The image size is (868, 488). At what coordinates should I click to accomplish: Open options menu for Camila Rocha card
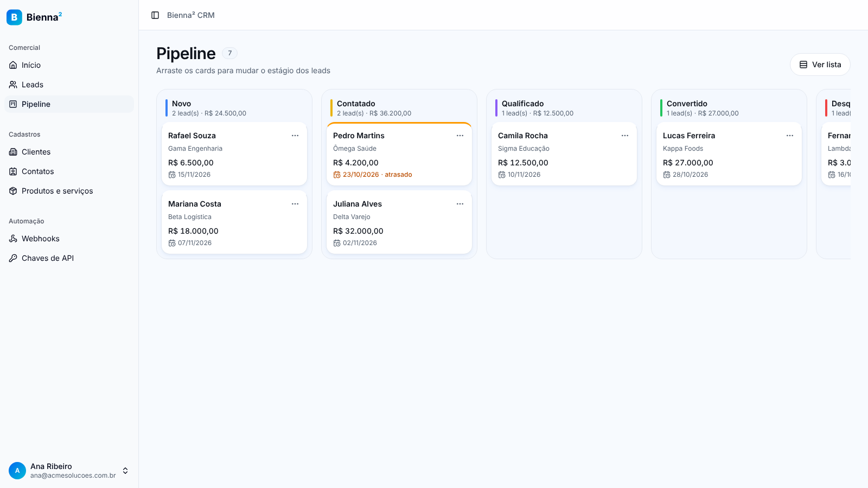(x=625, y=136)
